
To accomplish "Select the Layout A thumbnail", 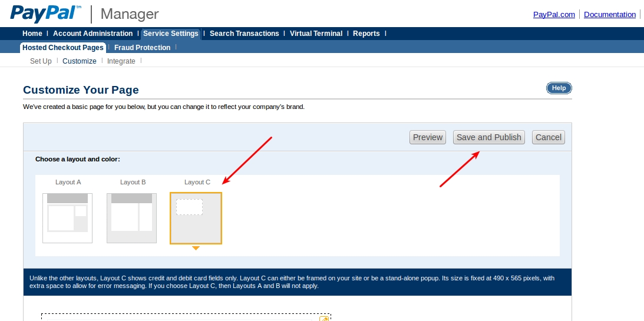I will coord(67,218).
